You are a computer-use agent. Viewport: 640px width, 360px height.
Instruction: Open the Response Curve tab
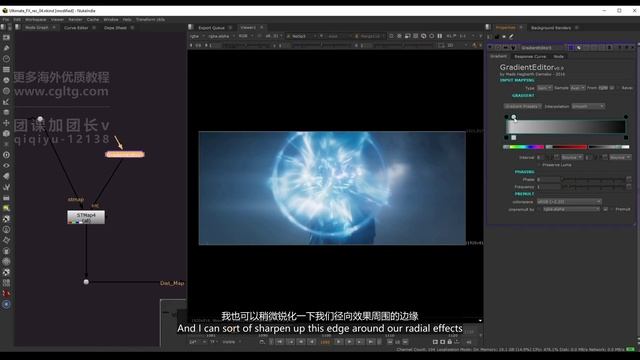pos(530,56)
